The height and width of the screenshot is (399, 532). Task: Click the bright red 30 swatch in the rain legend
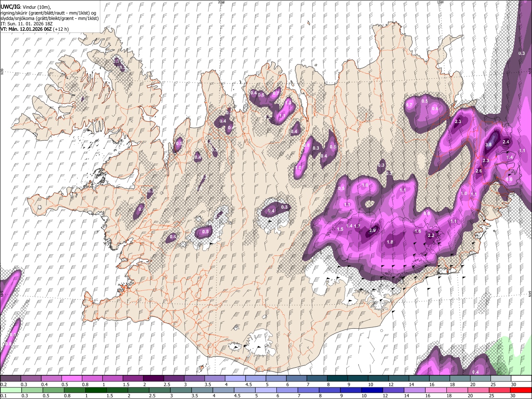pos(520,390)
